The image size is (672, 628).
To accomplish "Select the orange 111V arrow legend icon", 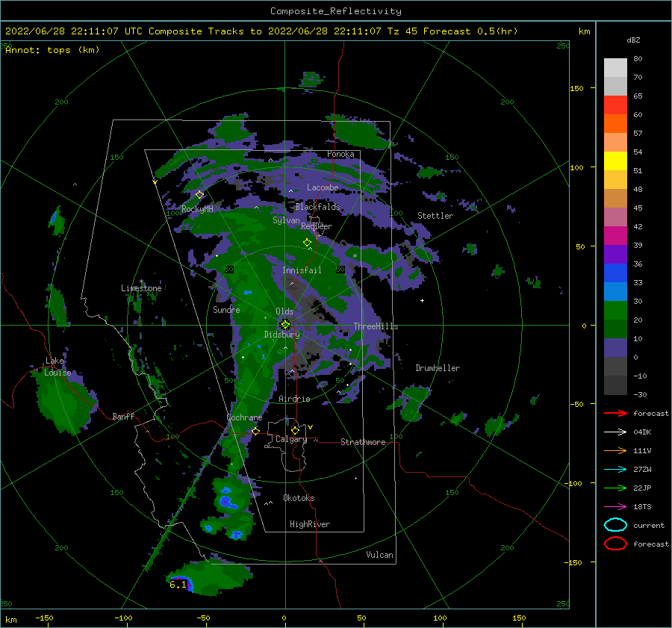I will (615, 450).
